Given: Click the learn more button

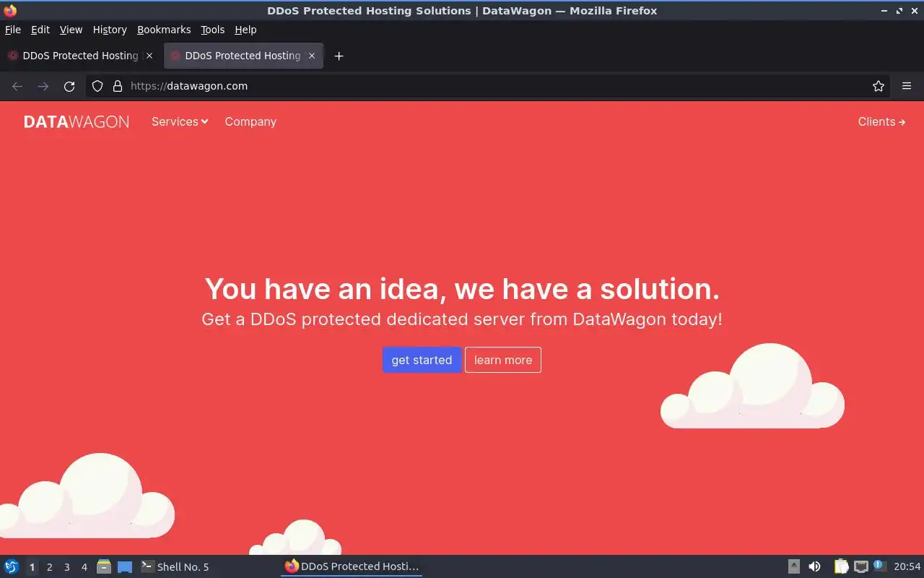Looking at the screenshot, I should (503, 360).
